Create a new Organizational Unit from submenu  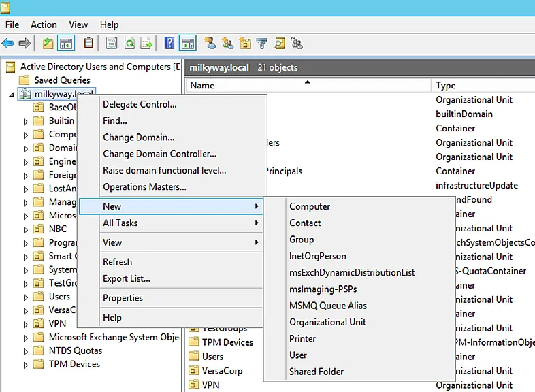point(359,322)
